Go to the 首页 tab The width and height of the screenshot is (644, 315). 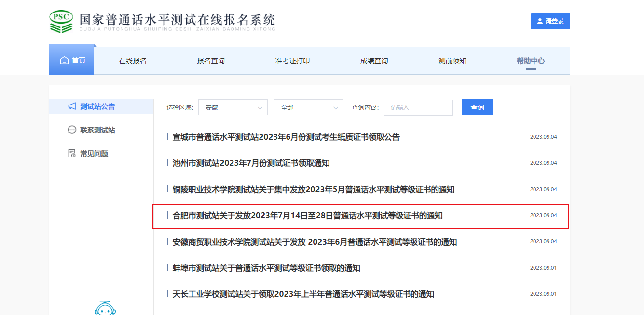pos(71,60)
